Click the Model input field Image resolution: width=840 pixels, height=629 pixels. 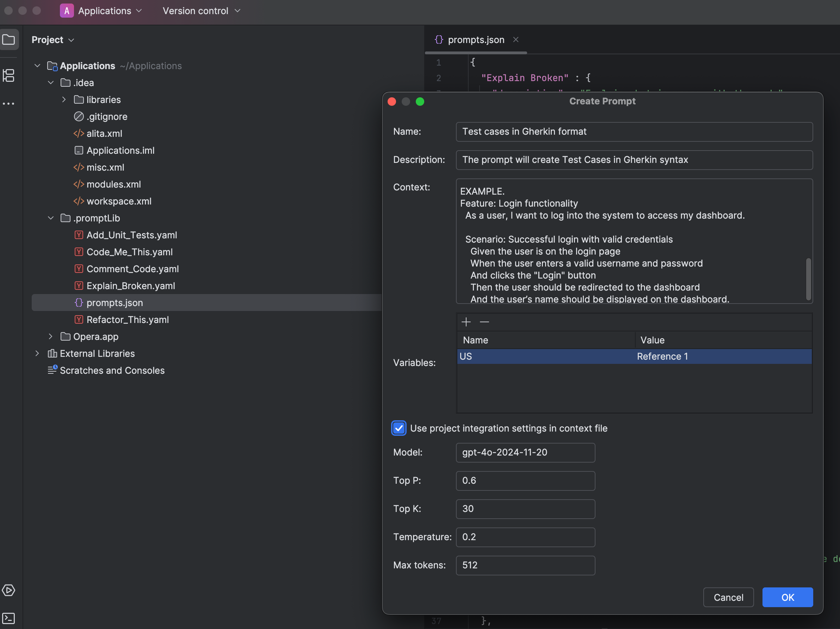tap(526, 453)
